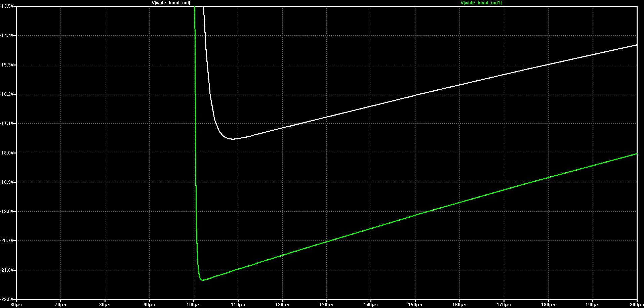The width and height of the screenshot is (644, 308).
Task: Click the -19.8V vertical axis label
Action: click(x=7, y=211)
